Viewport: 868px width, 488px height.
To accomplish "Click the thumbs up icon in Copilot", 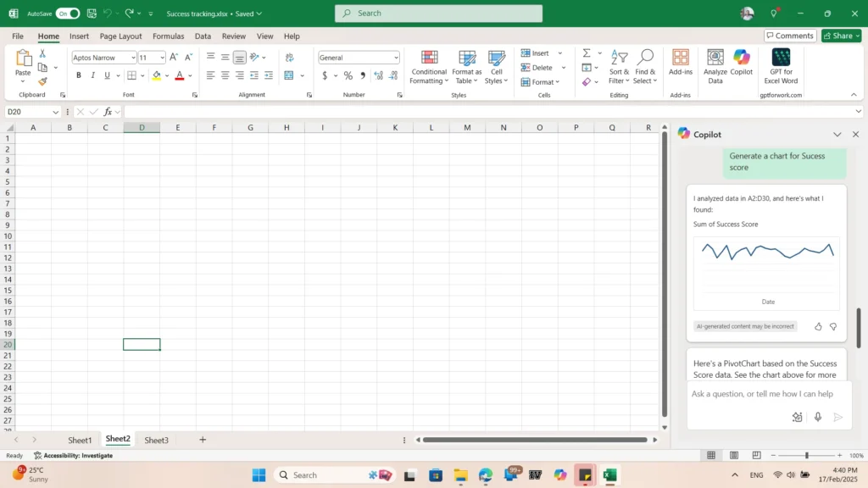I will point(818,327).
